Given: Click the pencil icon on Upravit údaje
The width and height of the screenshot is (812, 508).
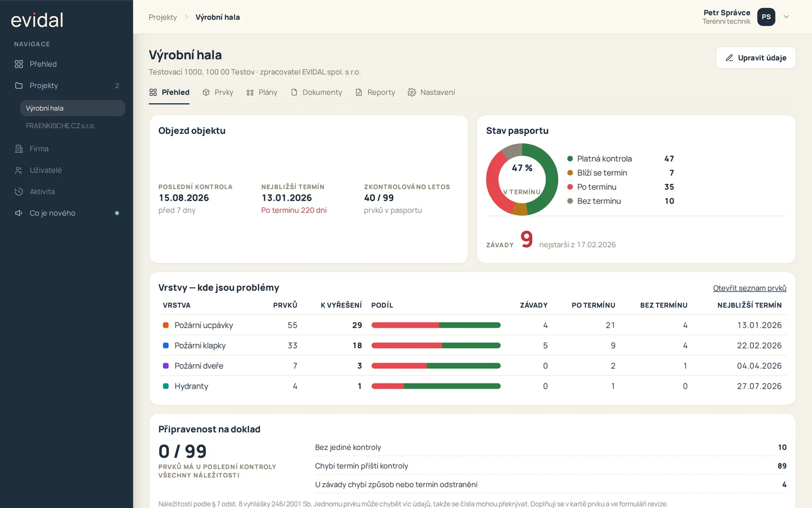Looking at the screenshot, I should coord(729,58).
